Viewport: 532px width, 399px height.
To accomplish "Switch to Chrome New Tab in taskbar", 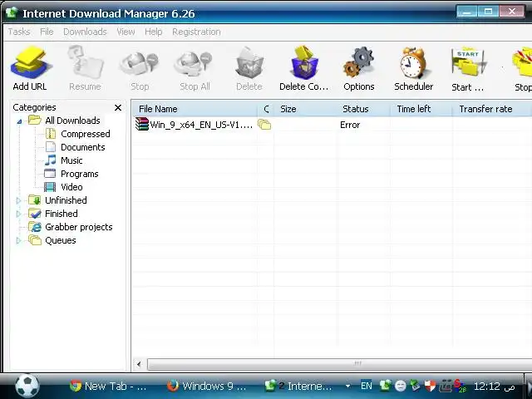I will click(x=108, y=386).
